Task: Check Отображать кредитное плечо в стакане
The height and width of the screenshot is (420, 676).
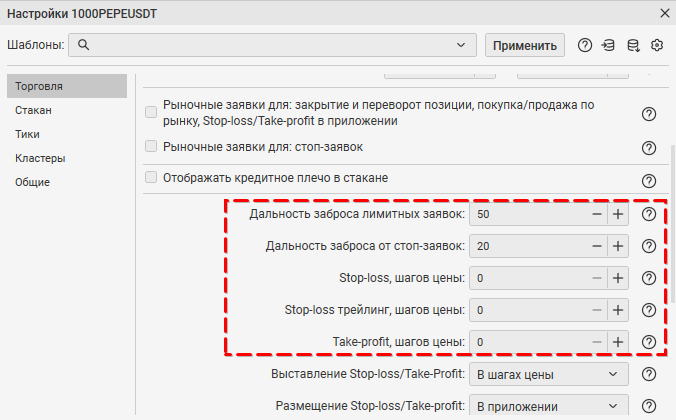Action: [x=152, y=177]
